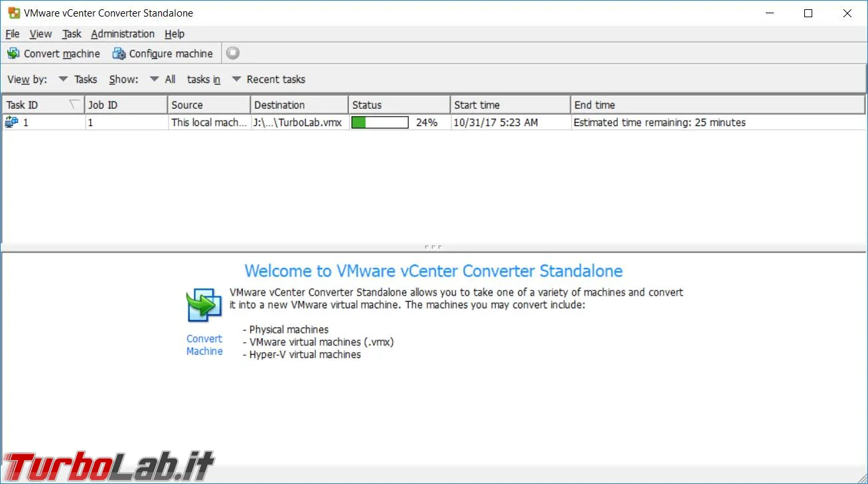Click the 'tasks in' label
868x484 pixels.
(204, 80)
